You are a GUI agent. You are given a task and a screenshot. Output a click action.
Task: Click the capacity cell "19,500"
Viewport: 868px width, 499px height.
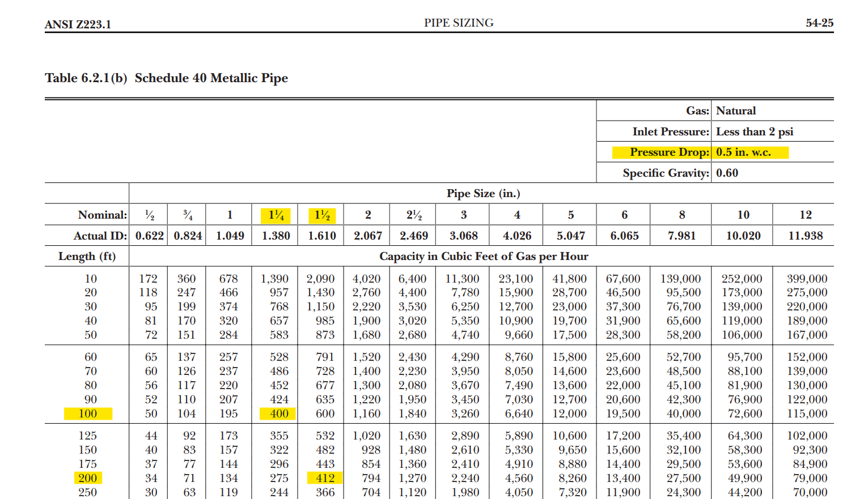(x=623, y=413)
